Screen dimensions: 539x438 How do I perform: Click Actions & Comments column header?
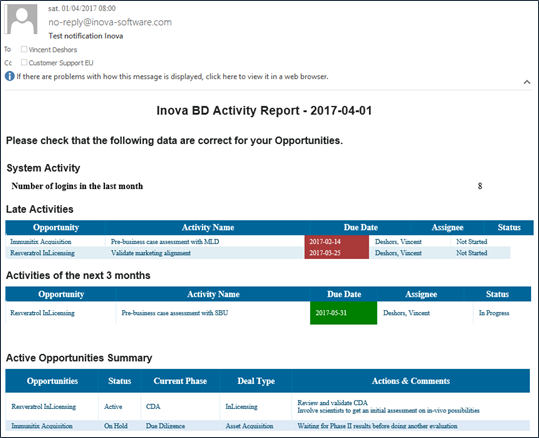[411, 381]
